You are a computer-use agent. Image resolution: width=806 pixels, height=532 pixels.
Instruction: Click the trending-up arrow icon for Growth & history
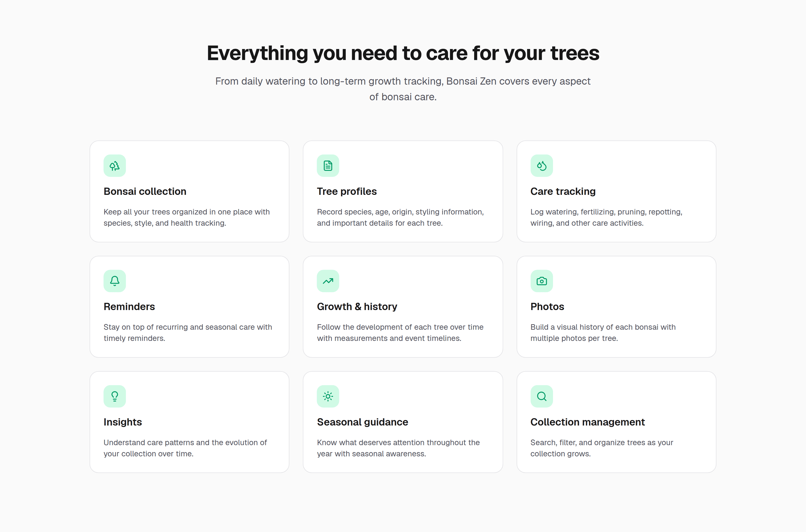328,281
